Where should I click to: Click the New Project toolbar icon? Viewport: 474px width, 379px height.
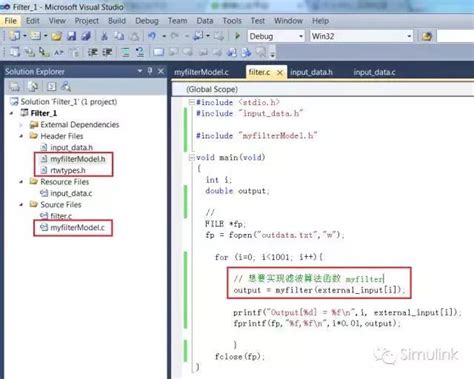pyautogui.click(x=14, y=36)
